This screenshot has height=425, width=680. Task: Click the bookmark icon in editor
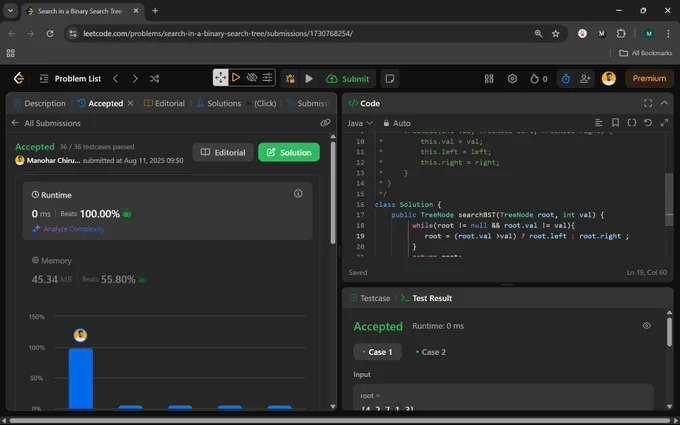[615, 123]
